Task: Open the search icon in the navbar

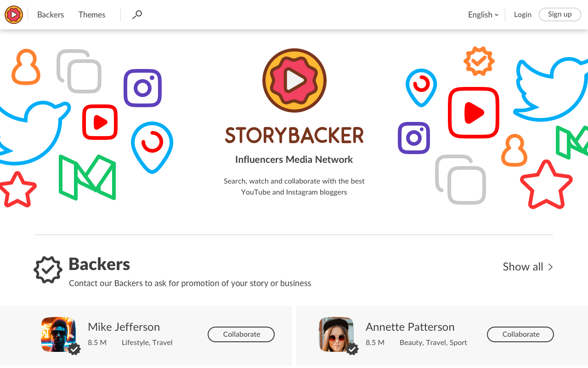Action: 136,15
